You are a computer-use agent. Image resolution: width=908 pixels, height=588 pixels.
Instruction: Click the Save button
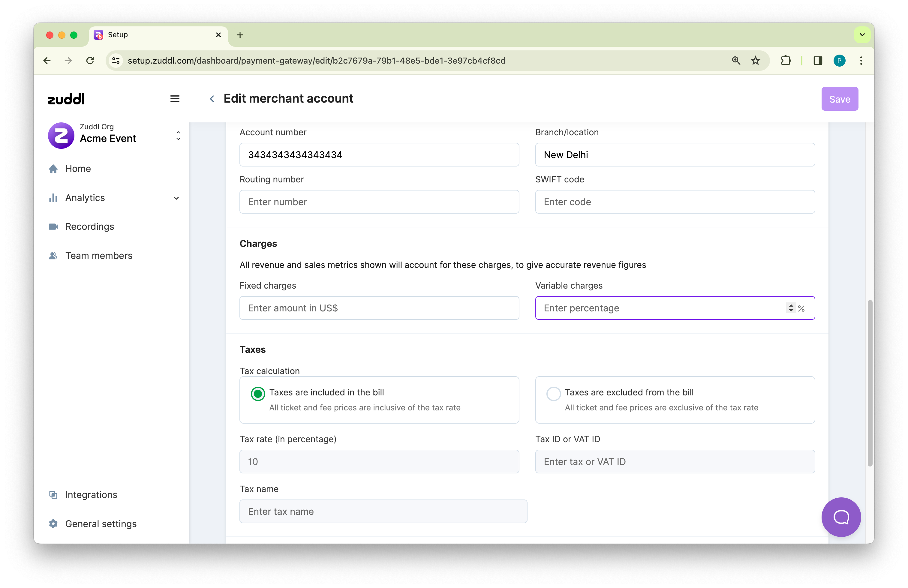[x=839, y=99]
